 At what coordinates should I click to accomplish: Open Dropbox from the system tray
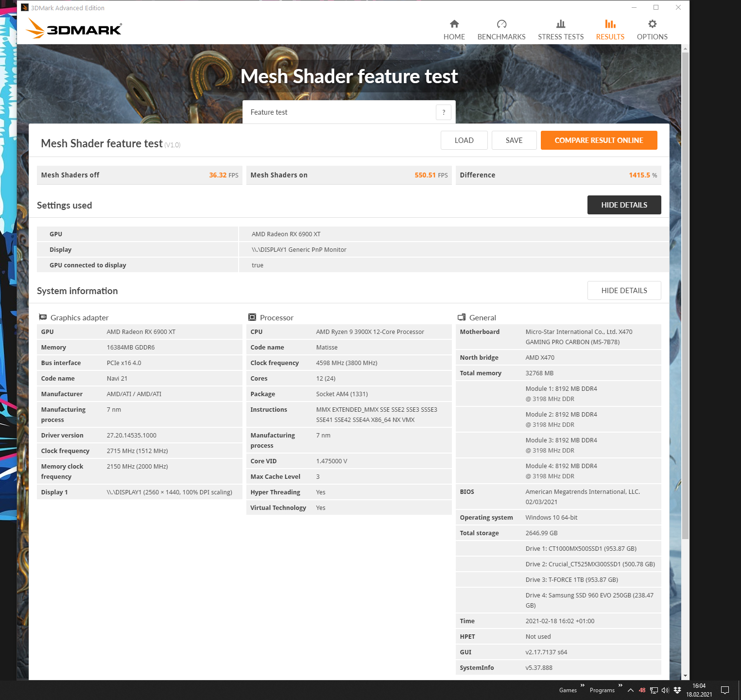(677, 690)
